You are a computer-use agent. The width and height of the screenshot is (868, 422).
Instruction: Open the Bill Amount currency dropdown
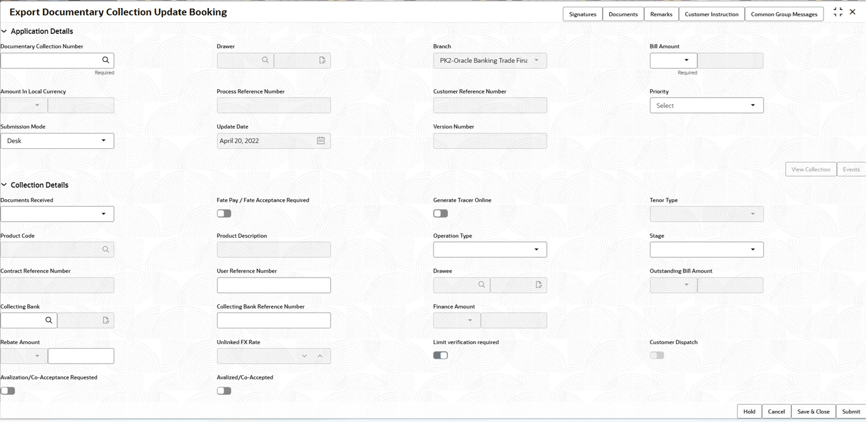[x=673, y=60]
